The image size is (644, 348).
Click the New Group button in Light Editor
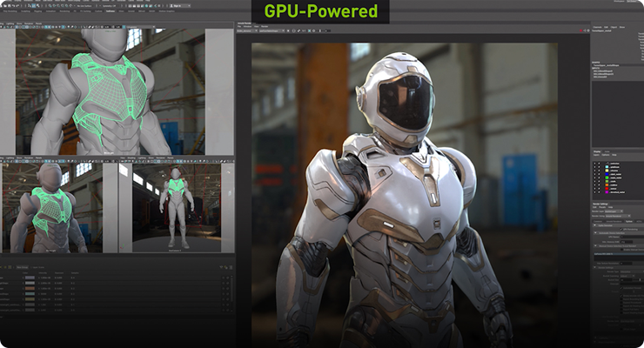tap(23, 267)
